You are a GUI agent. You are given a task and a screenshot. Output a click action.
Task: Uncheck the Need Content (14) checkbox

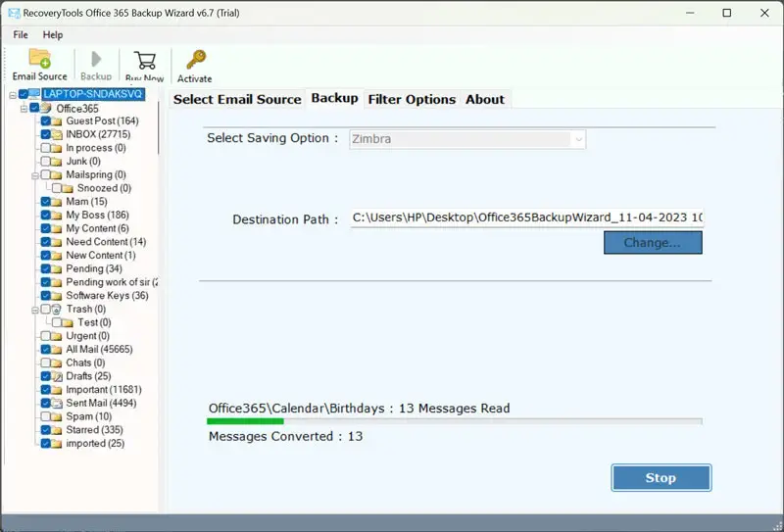(45, 242)
